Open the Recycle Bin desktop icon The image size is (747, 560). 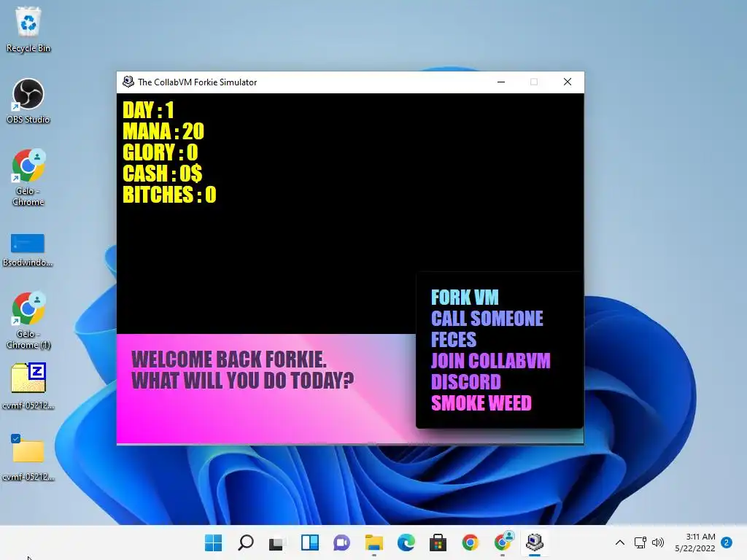pyautogui.click(x=28, y=29)
